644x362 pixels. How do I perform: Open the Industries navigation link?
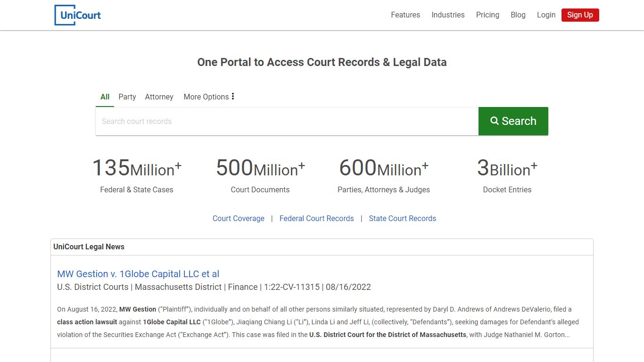coord(448,15)
